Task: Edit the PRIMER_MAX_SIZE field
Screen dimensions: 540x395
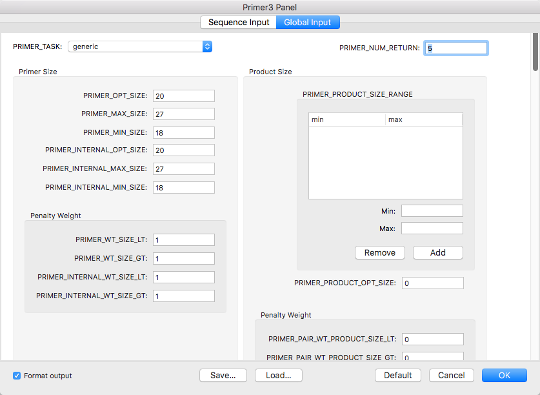Action: (x=184, y=114)
